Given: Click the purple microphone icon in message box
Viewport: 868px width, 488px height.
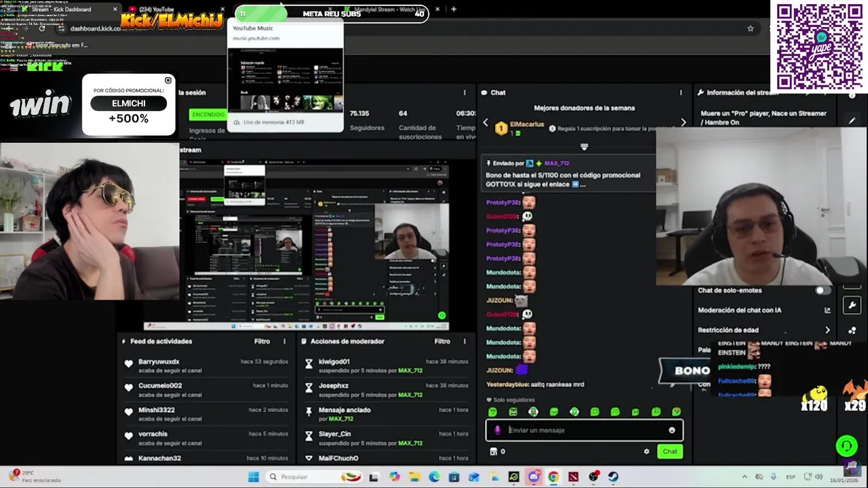Looking at the screenshot, I should coord(498,430).
